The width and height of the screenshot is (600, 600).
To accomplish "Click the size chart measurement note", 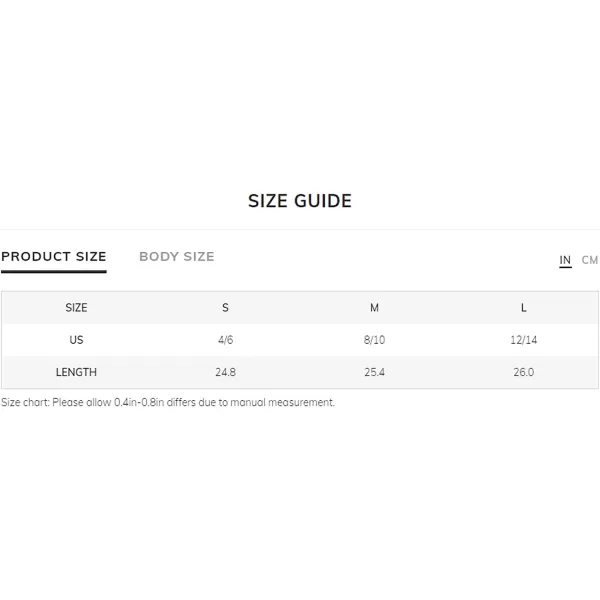I will (168, 403).
